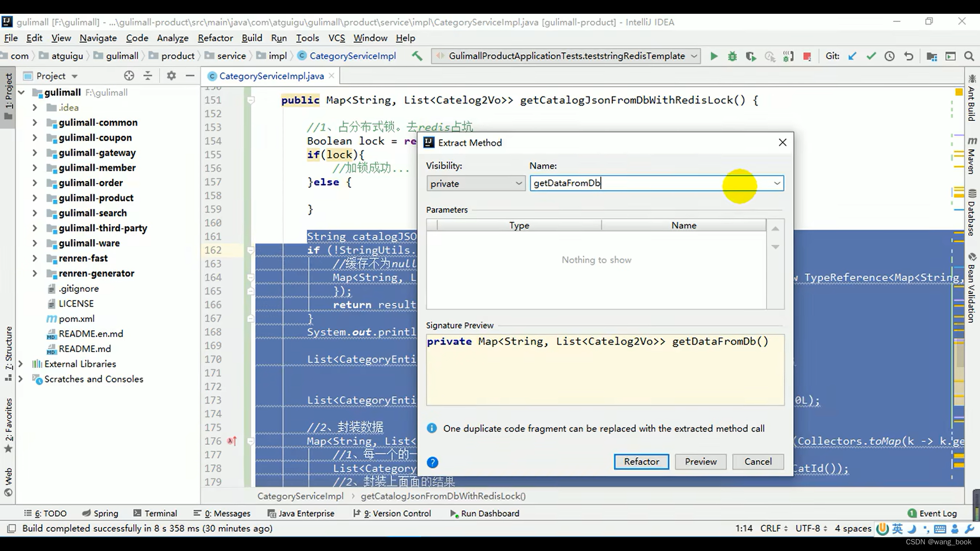This screenshot has width=980, height=551.
Task: Open the Maven tool window
Action: coord(972,155)
